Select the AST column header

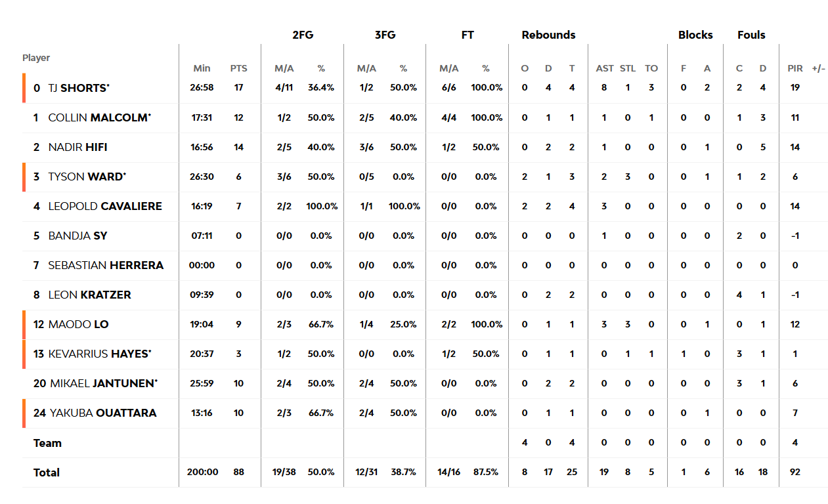coord(605,68)
